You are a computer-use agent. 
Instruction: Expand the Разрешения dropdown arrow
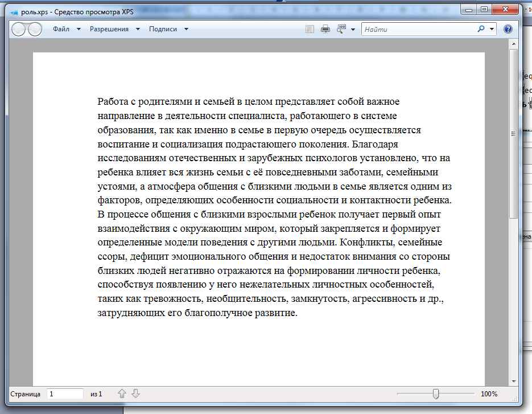(138, 29)
